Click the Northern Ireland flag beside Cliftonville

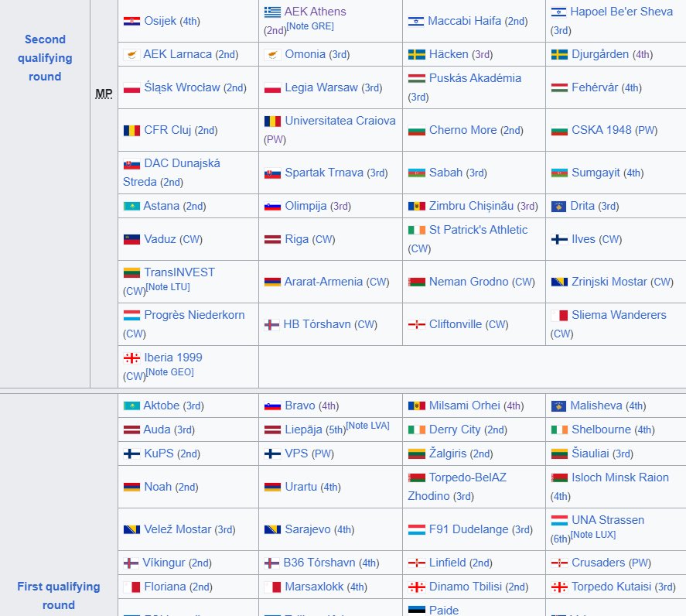pos(417,324)
